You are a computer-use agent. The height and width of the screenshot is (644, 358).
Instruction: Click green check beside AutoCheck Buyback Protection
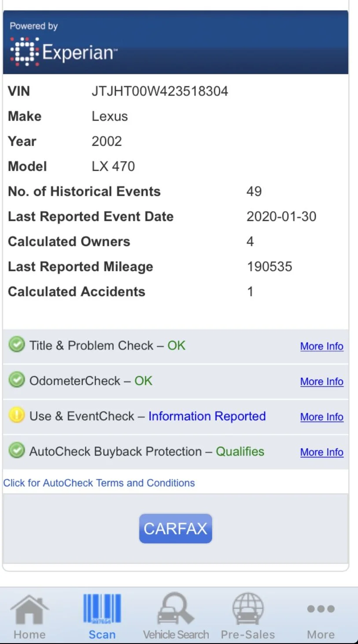click(x=17, y=451)
